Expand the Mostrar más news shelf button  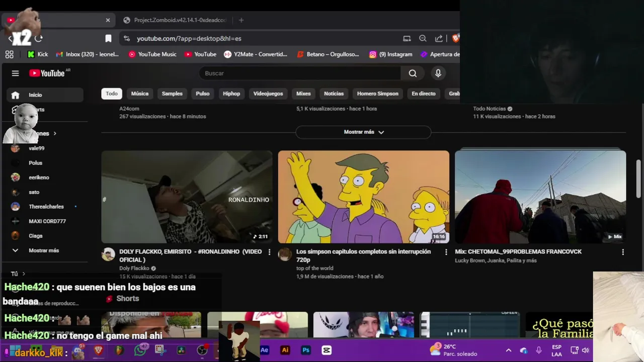[363, 132]
